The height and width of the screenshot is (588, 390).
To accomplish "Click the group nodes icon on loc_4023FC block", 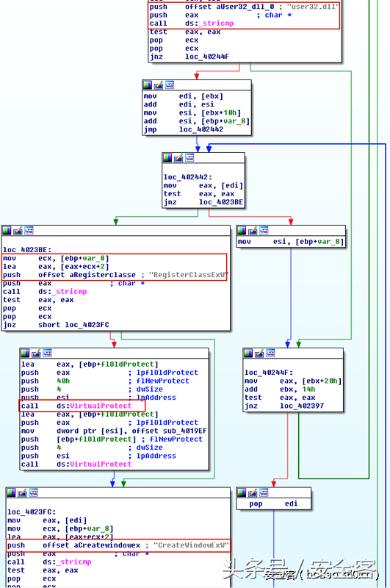I will [33, 492].
